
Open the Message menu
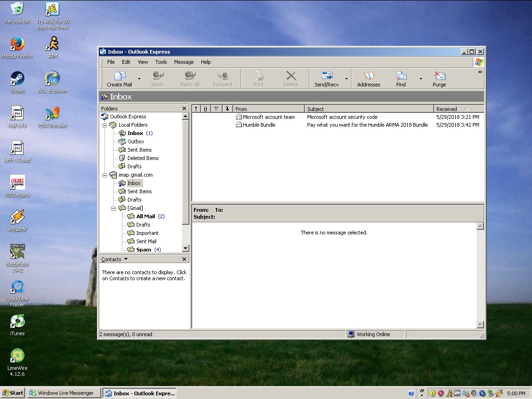[184, 62]
